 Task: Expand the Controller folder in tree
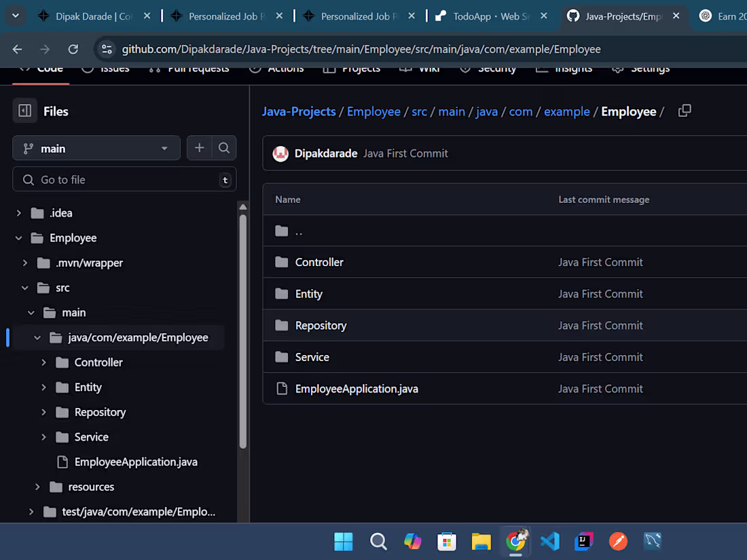tap(43, 362)
